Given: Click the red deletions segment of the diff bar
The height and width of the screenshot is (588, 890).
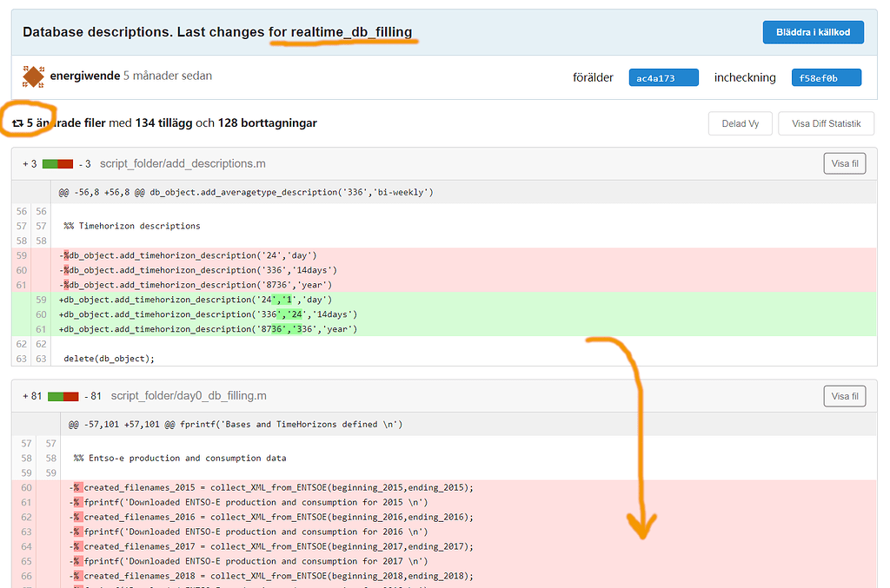Looking at the screenshot, I should pyautogui.click(x=67, y=162).
